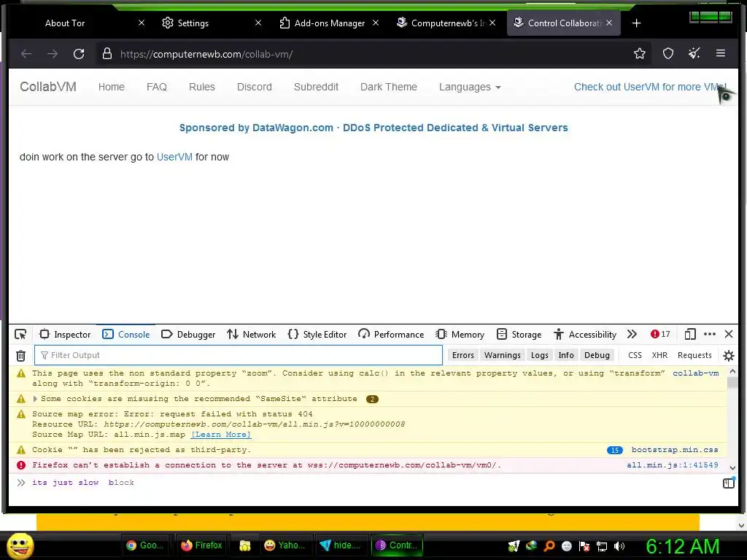Image resolution: width=747 pixels, height=560 pixels.
Task: Expand the SameSite cookies warning group
Action: click(35, 399)
